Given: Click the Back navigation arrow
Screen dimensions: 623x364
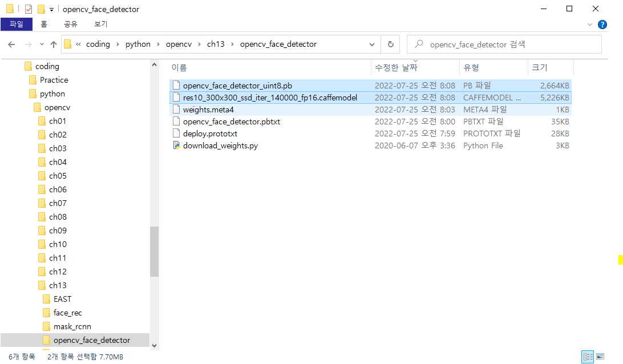Looking at the screenshot, I should (13, 44).
